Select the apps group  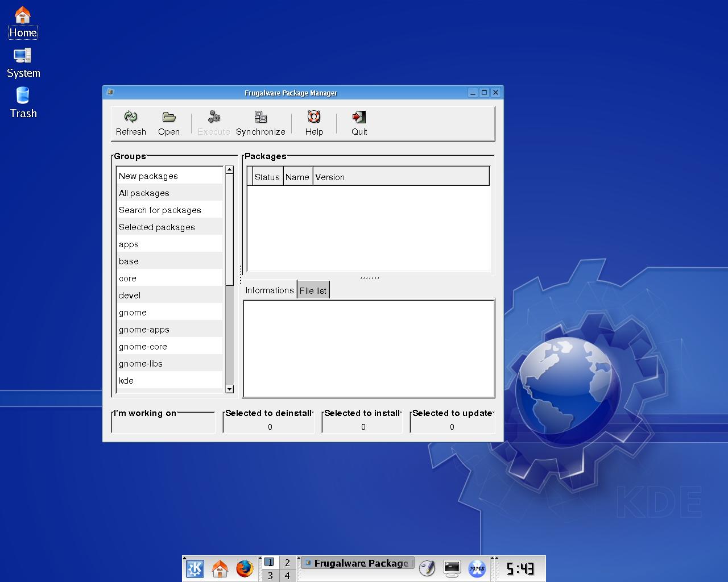point(169,244)
